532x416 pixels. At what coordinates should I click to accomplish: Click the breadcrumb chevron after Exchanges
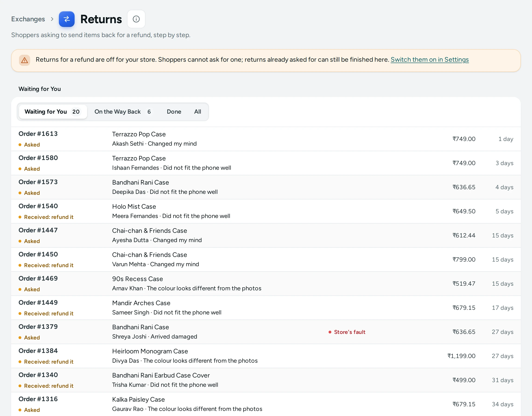click(x=52, y=19)
